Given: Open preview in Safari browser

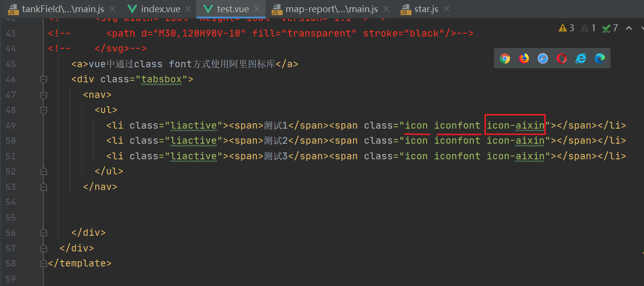Looking at the screenshot, I should pos(543,58).
